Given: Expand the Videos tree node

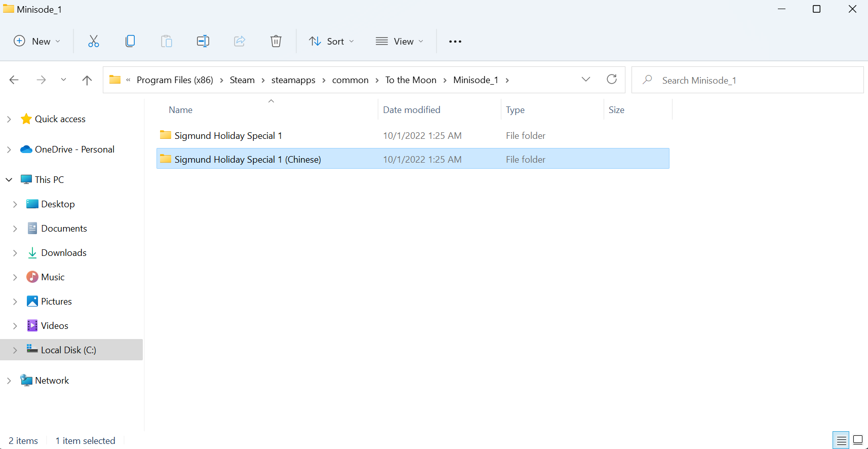Looking at the screenshot, I should point(15,326).
